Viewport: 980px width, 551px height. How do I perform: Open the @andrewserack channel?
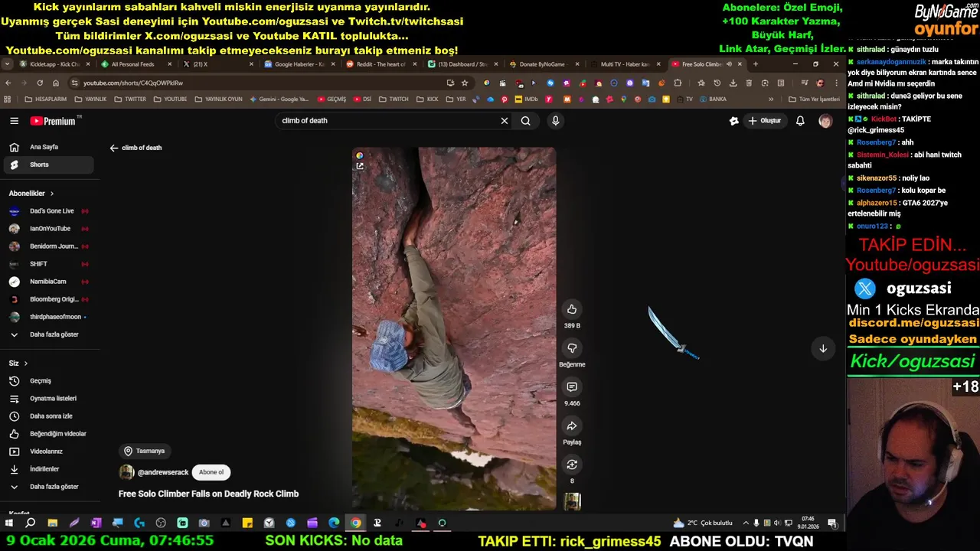(163, 473)
